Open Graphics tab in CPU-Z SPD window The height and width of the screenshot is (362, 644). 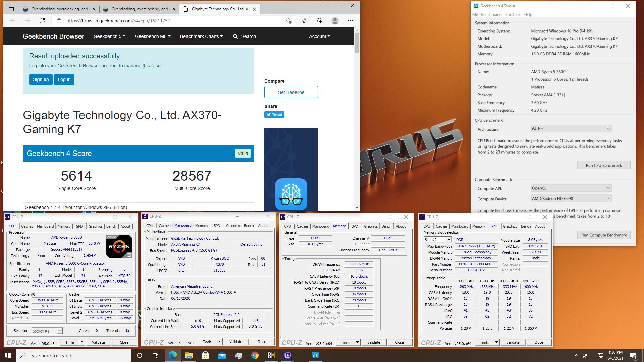tap(510, 226)
